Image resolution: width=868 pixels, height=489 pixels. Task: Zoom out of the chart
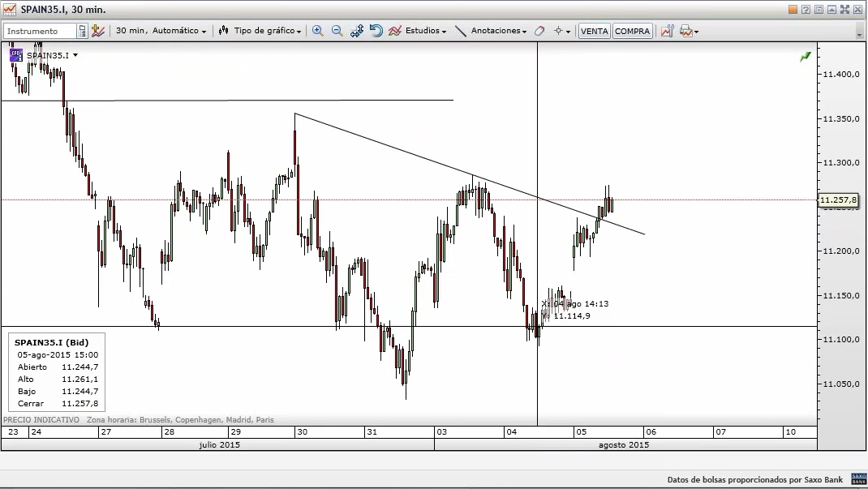pyautogui.click(x=337, y=31)
